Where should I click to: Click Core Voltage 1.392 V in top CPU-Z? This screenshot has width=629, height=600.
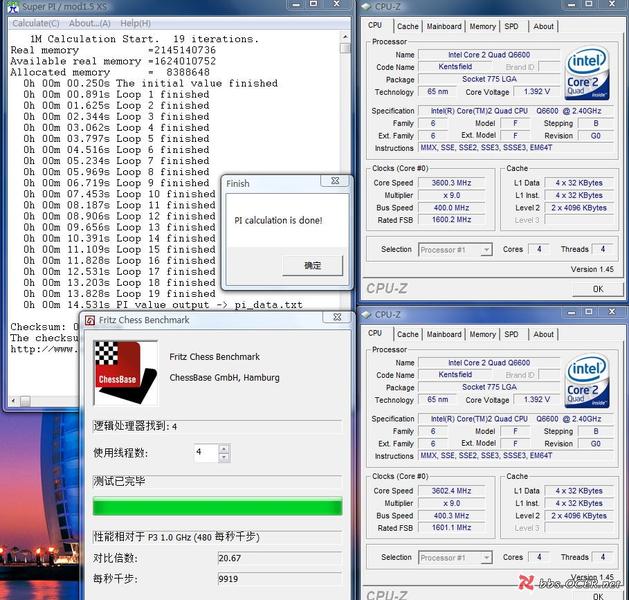(536, 92)
